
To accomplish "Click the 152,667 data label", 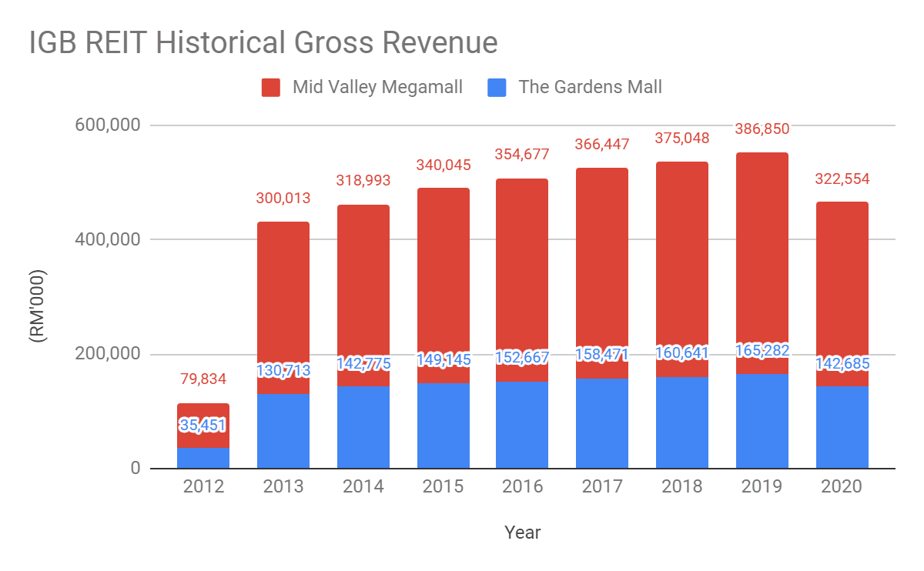I will coord(522,358).
